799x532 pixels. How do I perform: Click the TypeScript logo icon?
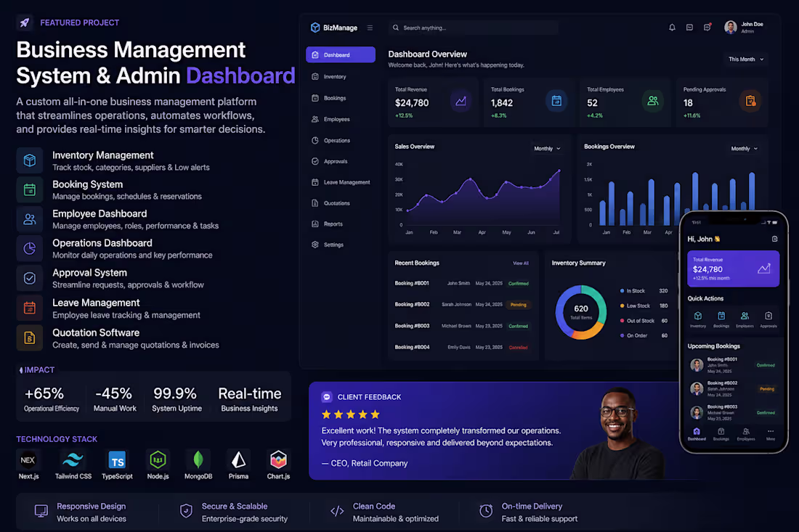[117, 460]
